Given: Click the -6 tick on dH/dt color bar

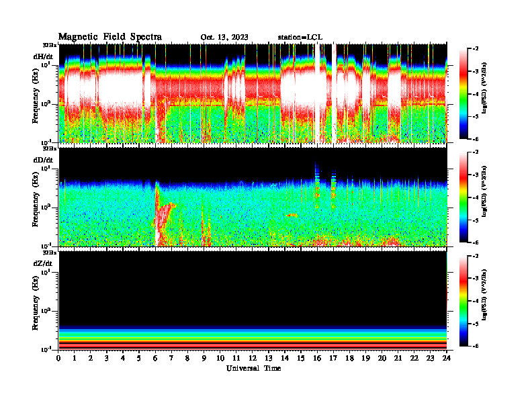Looking at the screenshot, I should pyautogui.click(x=476, y=139).
